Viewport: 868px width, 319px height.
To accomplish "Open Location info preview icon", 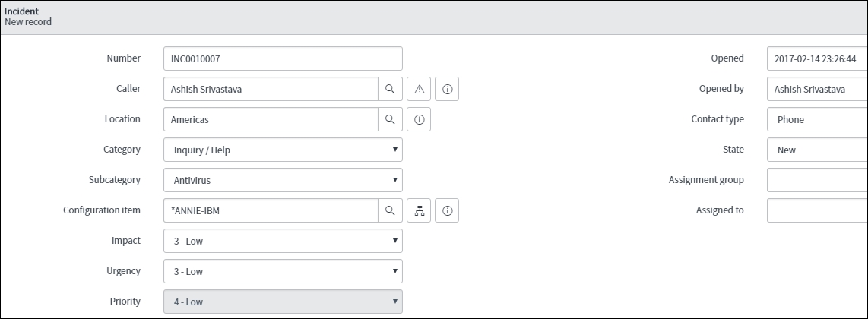I will coord(419,119).
